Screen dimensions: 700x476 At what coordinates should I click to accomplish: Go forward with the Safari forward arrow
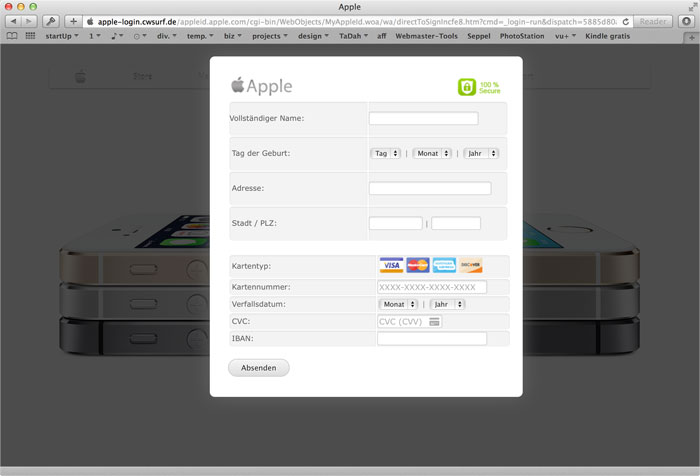29,21
